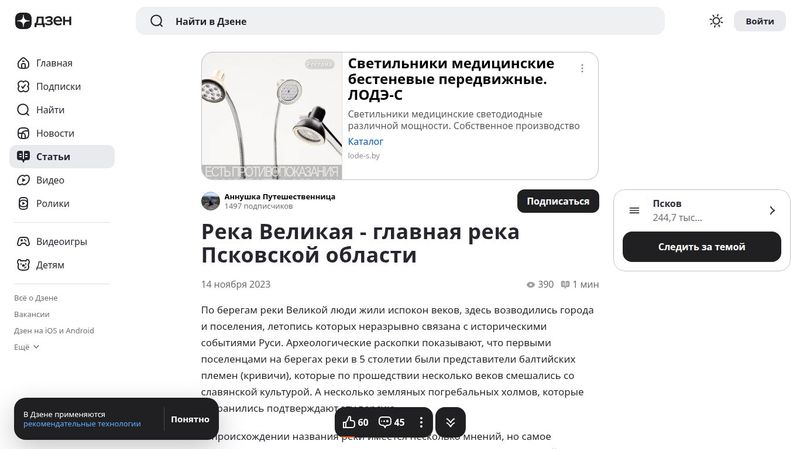Screen dimensions: 800x449
Task: Open the comments bubble icon with 45
Action: click(385, 422)
